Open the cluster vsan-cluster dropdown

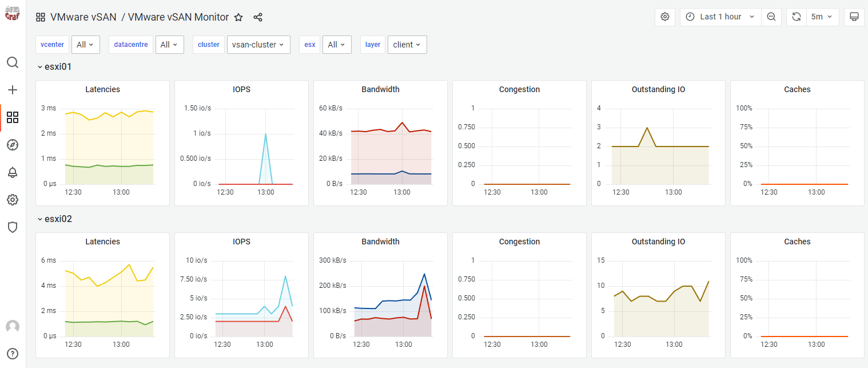point(258,45)
